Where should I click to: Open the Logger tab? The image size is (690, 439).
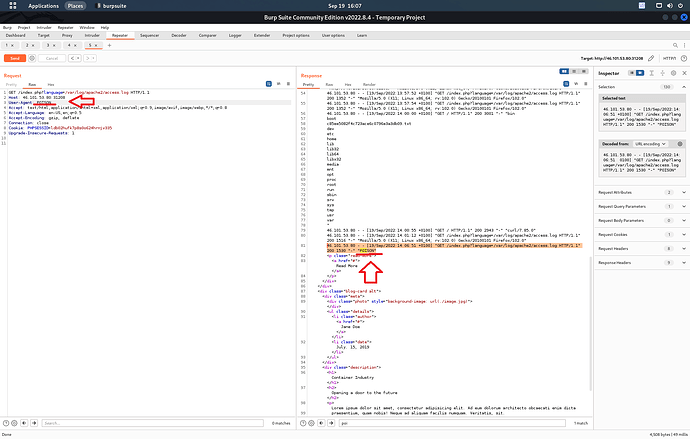point(235,35)
